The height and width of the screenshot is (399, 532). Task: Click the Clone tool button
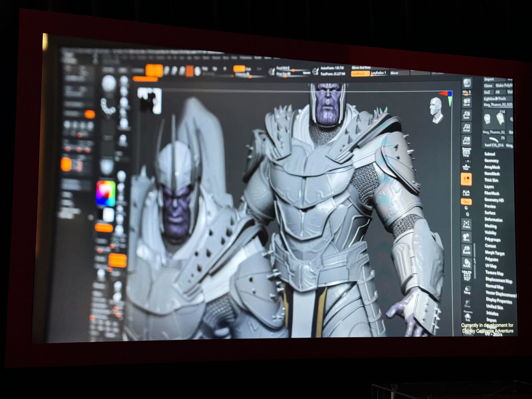tap(488, 86)
